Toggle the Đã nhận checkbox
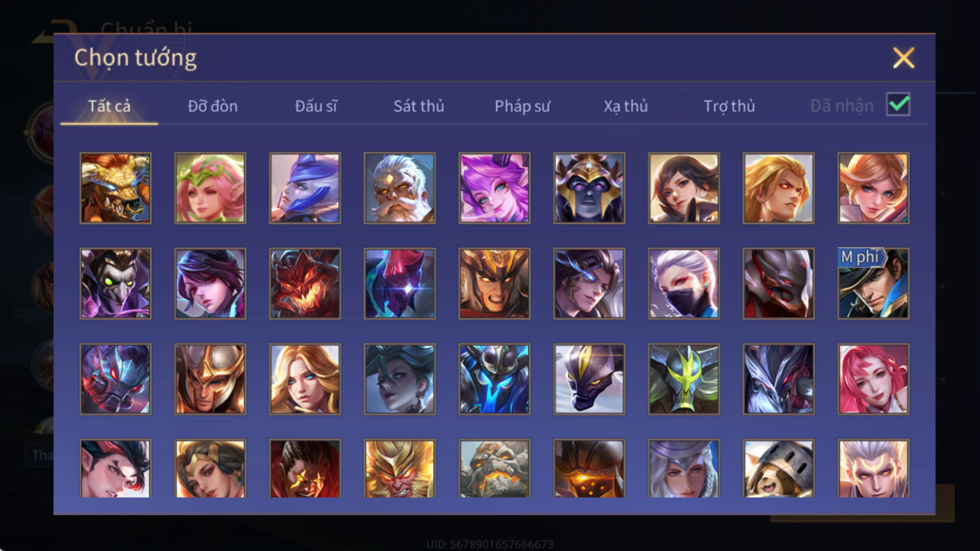This screenshot has width=980, height=551. tap(898, 104)
